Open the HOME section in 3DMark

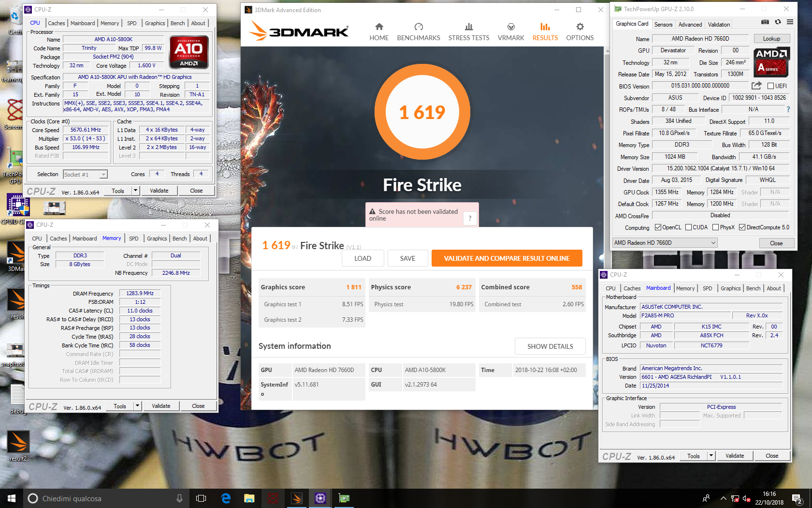[379, 32]
